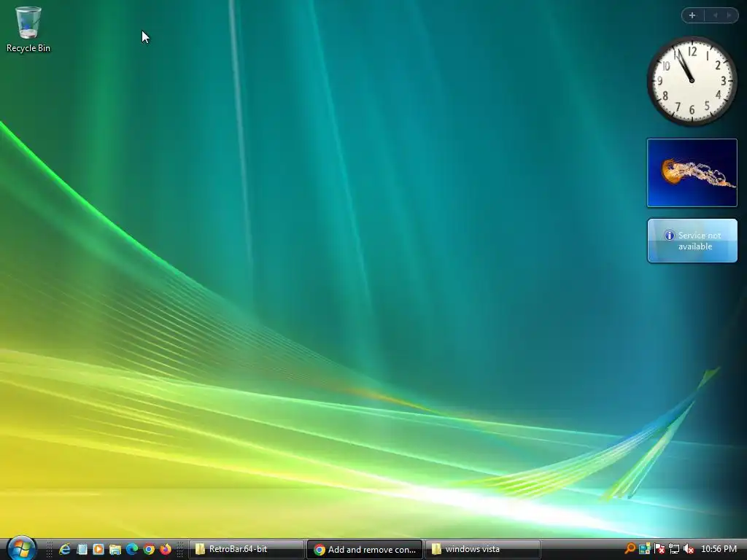Click the 10:56 PM taskbar clock
This screenshot has width=747, height=560.
719,549
